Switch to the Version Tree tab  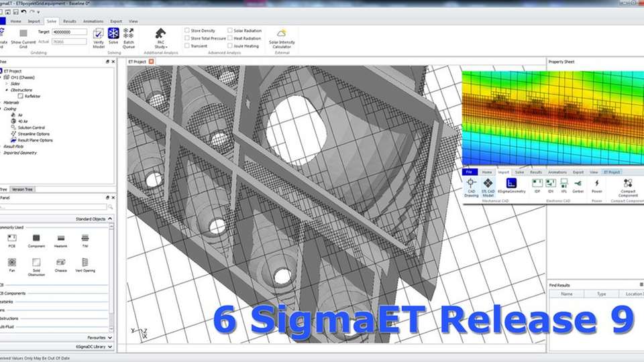pyautogui.click(x=22, y=189)
